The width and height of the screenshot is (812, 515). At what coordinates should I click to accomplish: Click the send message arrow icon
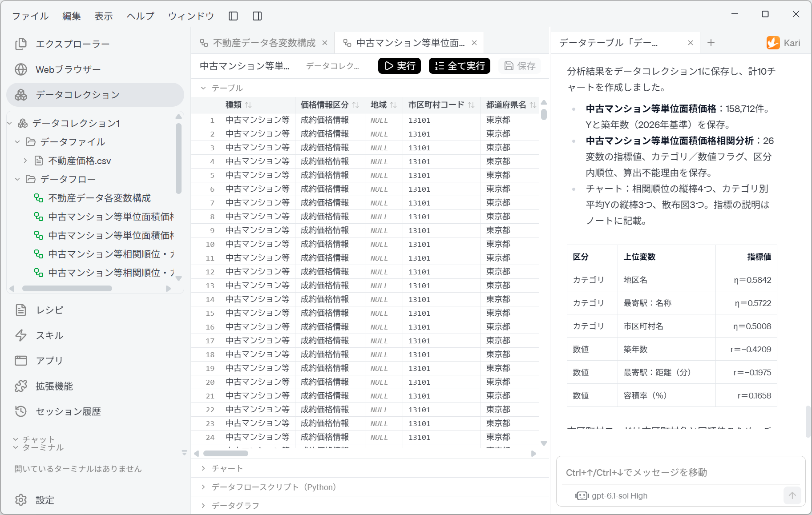pyautogui.click(x=792, y=495)
